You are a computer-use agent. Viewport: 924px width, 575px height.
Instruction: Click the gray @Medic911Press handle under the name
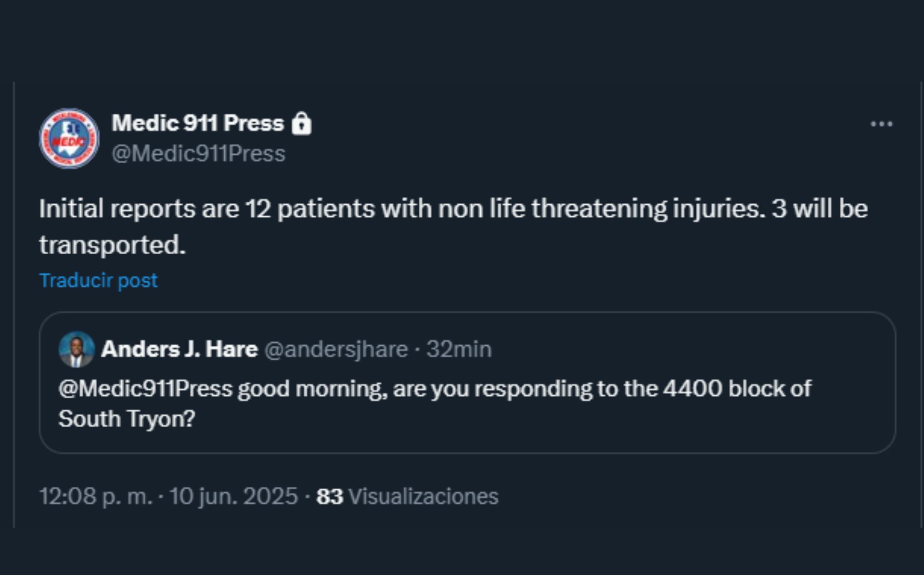coord(198,154)
